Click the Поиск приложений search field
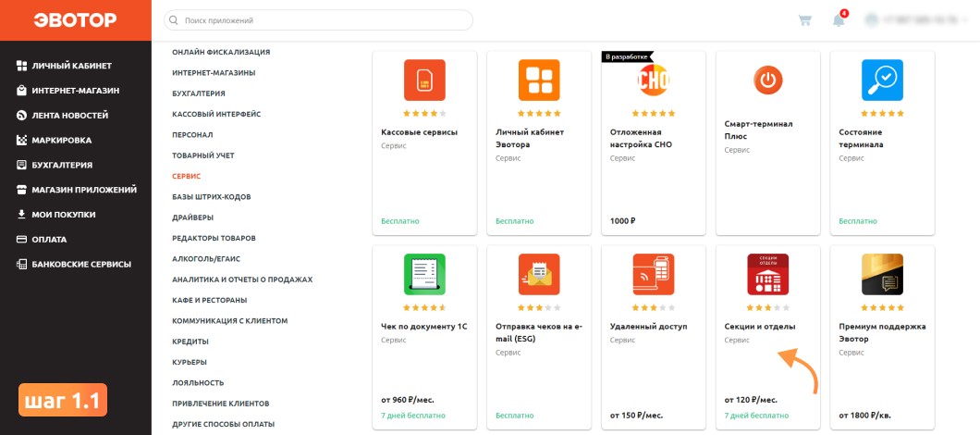Image resolution: width=980 pixels, height=435 pixels. click(x=318, y=20)
